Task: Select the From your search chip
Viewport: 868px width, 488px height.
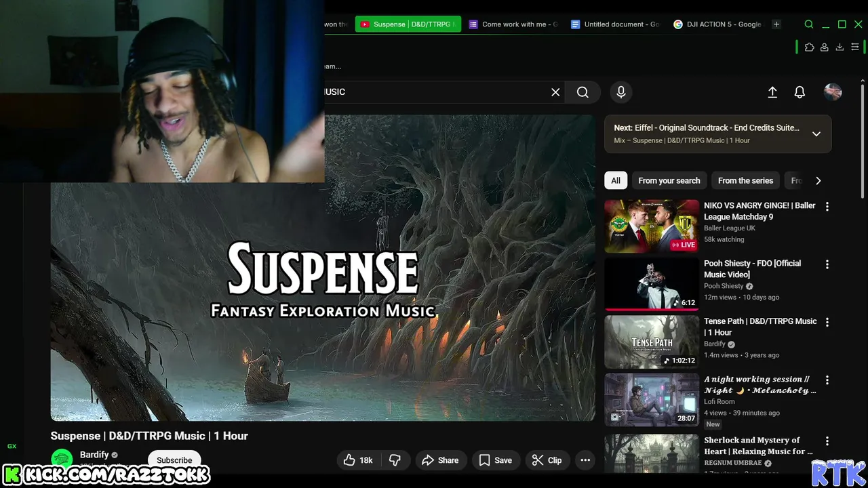Action: pos(669,180)
